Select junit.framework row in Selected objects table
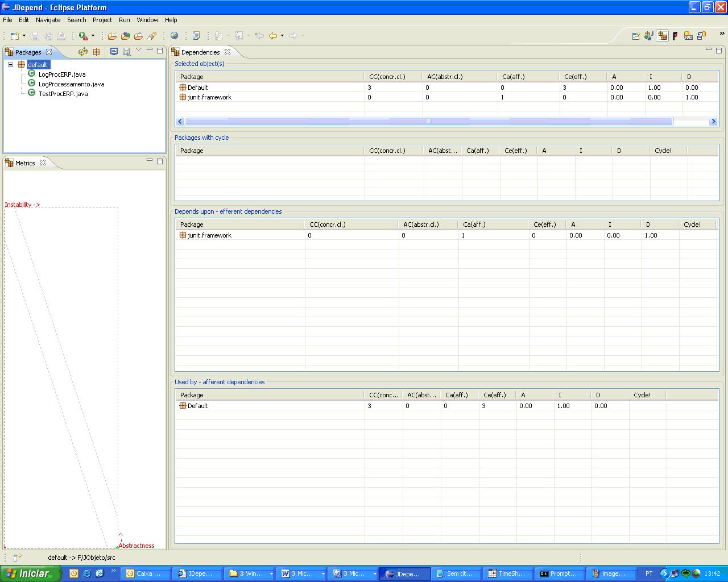Image resolution: width=728 pixels, height=582 pixels. point(447,97)
